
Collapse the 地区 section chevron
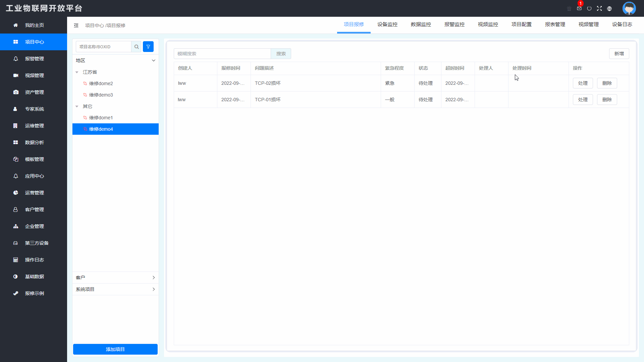coord(154,60)
